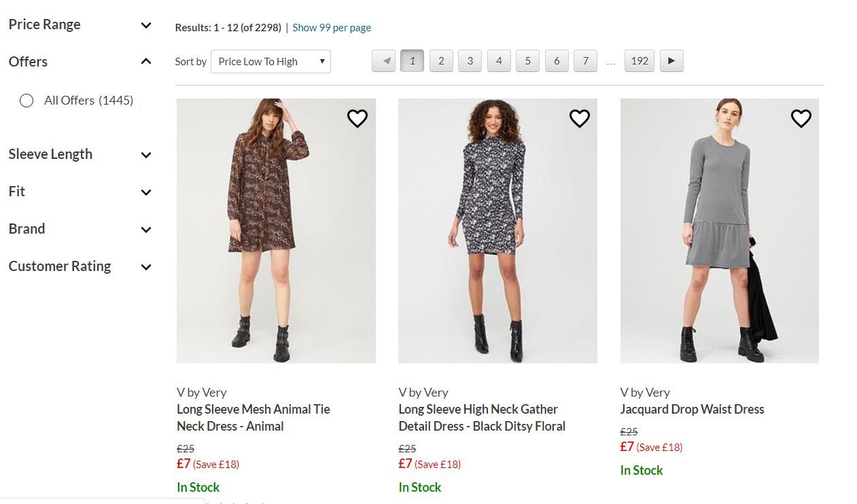Click Show 99 per page link
The height and width of the screenshot is (504, 857).
point(332,28)
